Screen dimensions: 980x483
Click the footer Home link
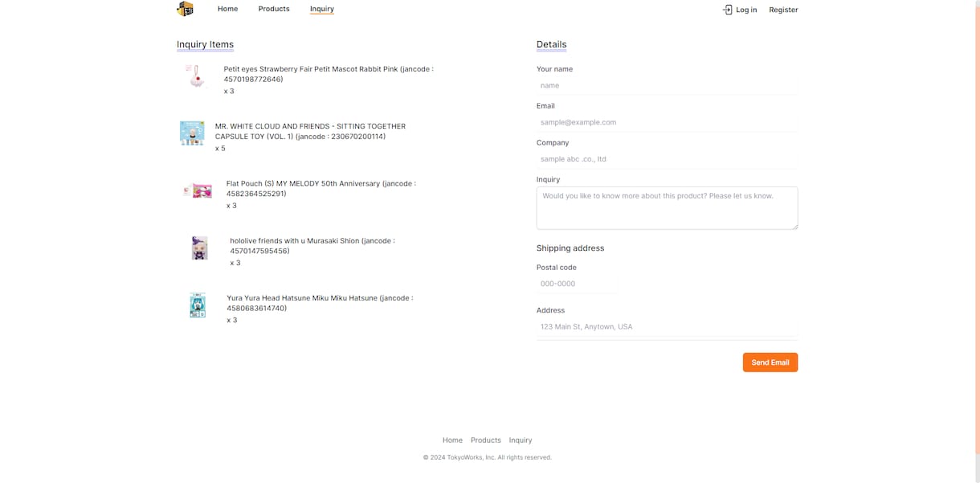tap(452, 440)
